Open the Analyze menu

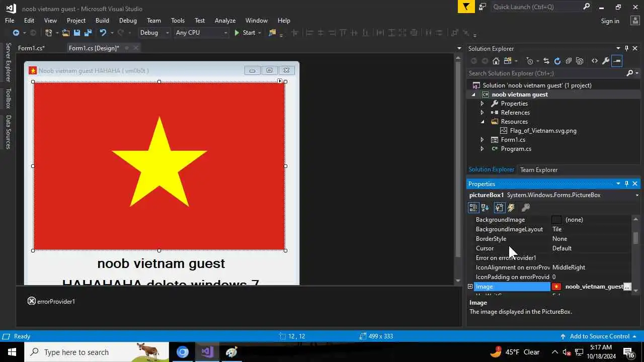pos(225,21)
